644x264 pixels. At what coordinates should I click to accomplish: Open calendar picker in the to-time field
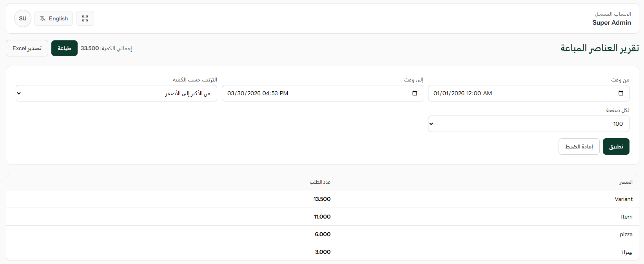click(x=414, y=93)
